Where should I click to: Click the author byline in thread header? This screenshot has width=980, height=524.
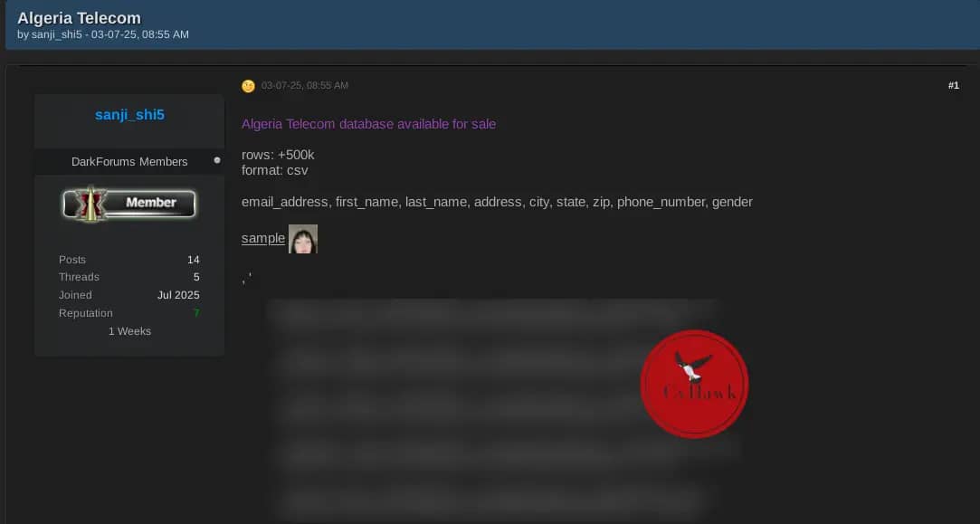pos(103,34)
